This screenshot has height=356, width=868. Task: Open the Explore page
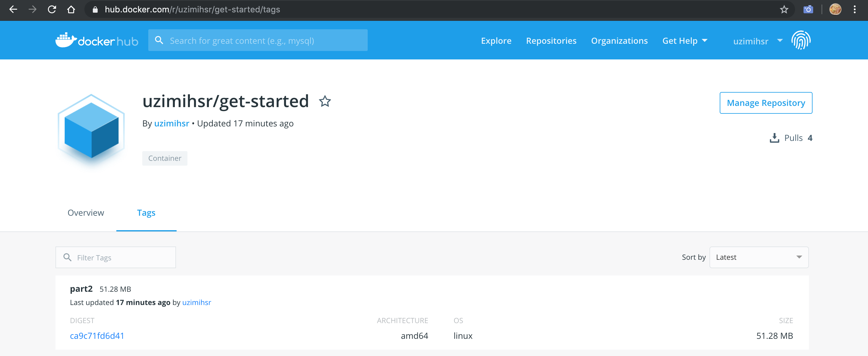496,41
